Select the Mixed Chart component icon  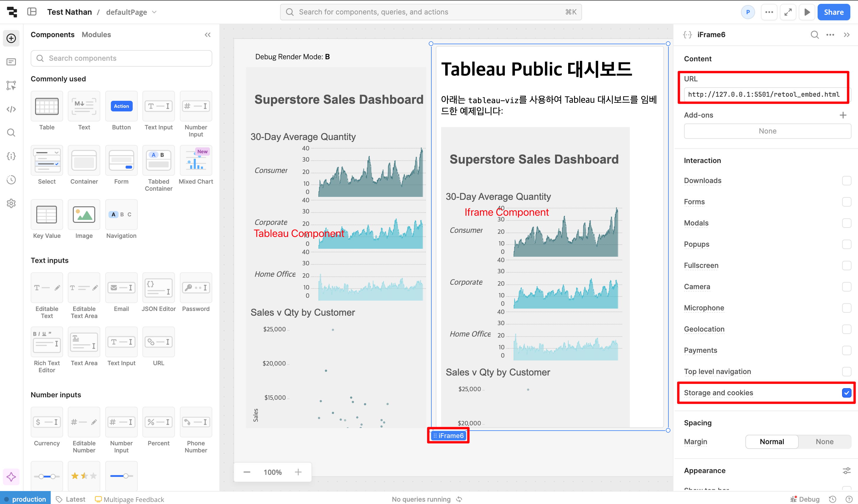click(x=196, y=161)
